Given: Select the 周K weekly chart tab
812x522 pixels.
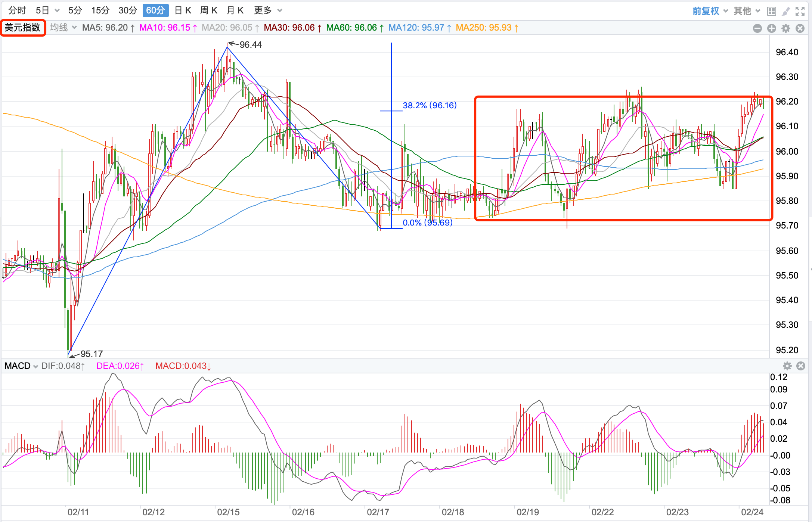Looking at the screenshot, I should [209, 10].
